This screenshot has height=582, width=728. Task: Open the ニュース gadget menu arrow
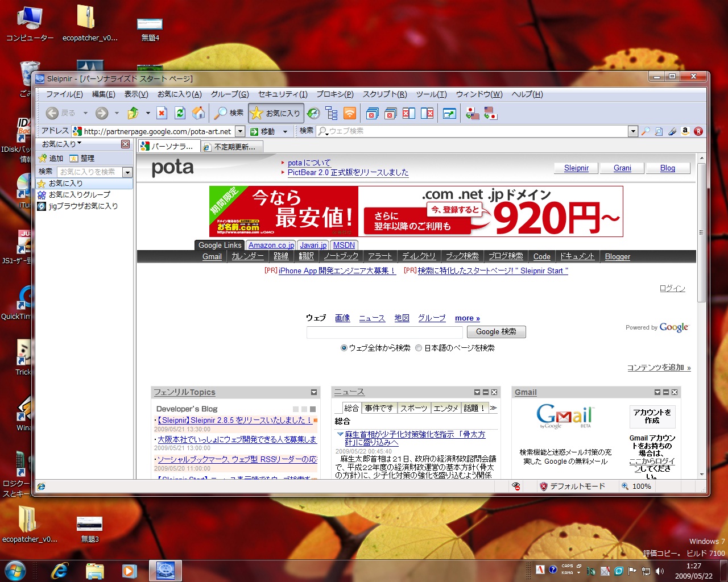coord(477,392)
